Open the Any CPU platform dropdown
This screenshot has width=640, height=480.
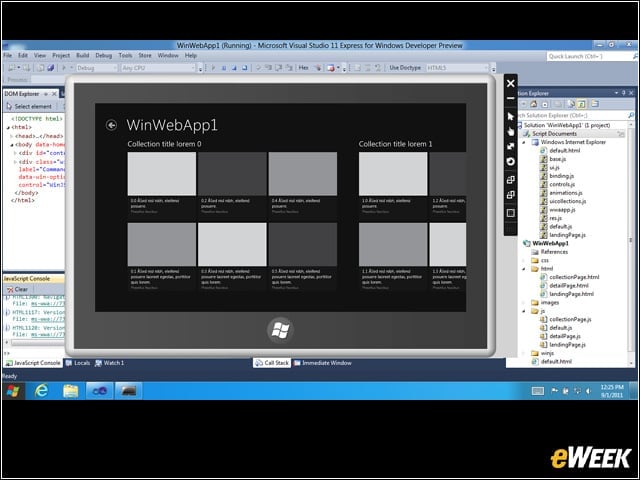pyautogui.click(x=158, y=68)
